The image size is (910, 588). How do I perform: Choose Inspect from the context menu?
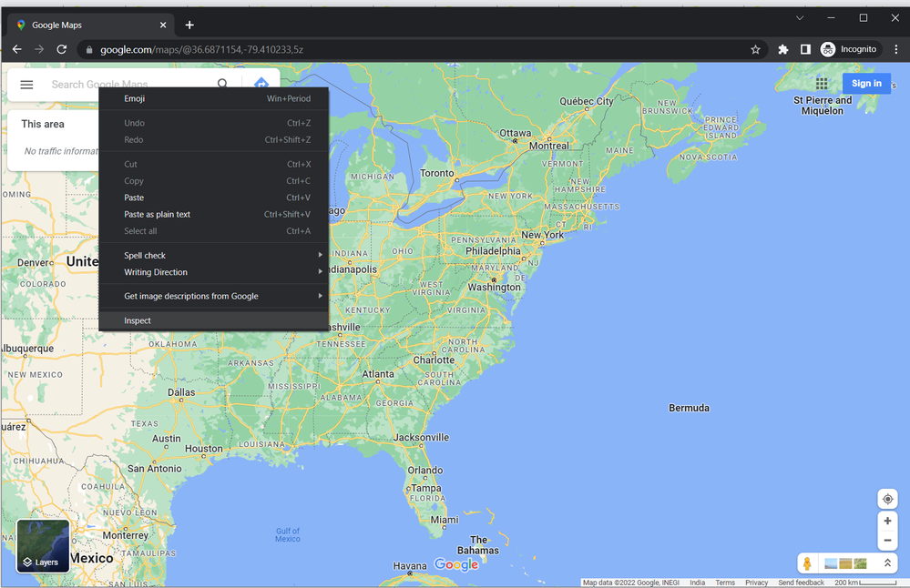coord(138,320)
